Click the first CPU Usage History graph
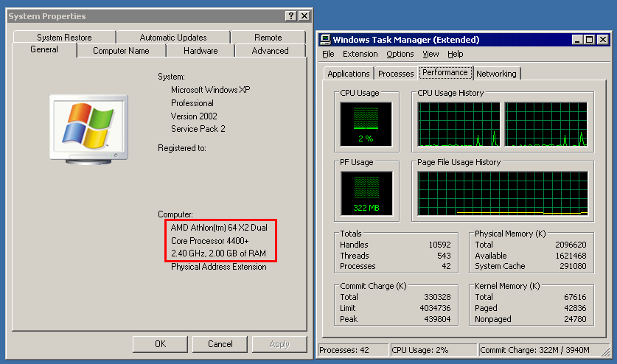 click(459, 125)
